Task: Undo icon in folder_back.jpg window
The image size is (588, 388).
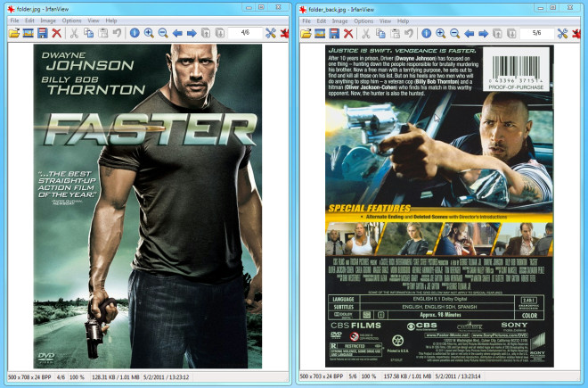Action: (409, 33)
